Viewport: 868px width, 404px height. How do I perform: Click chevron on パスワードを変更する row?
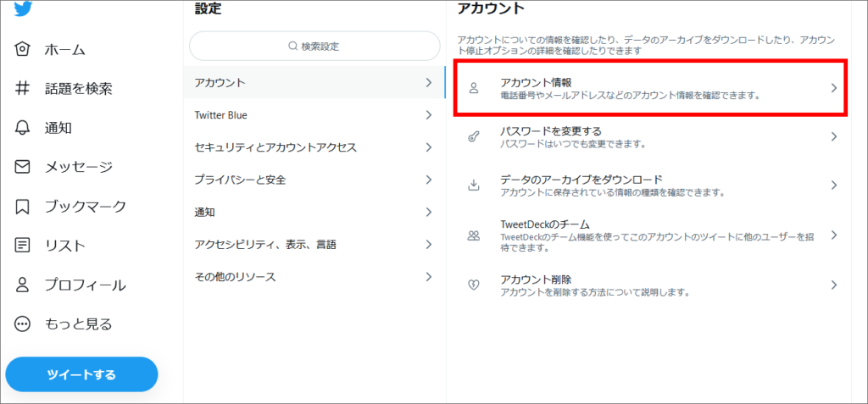point(834,137)
